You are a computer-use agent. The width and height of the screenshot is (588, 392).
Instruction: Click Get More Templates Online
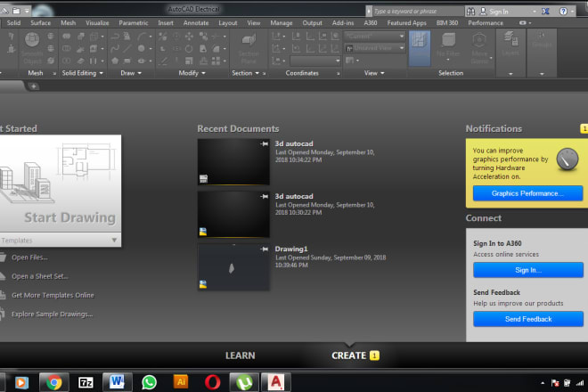click(x=53, y=295)
